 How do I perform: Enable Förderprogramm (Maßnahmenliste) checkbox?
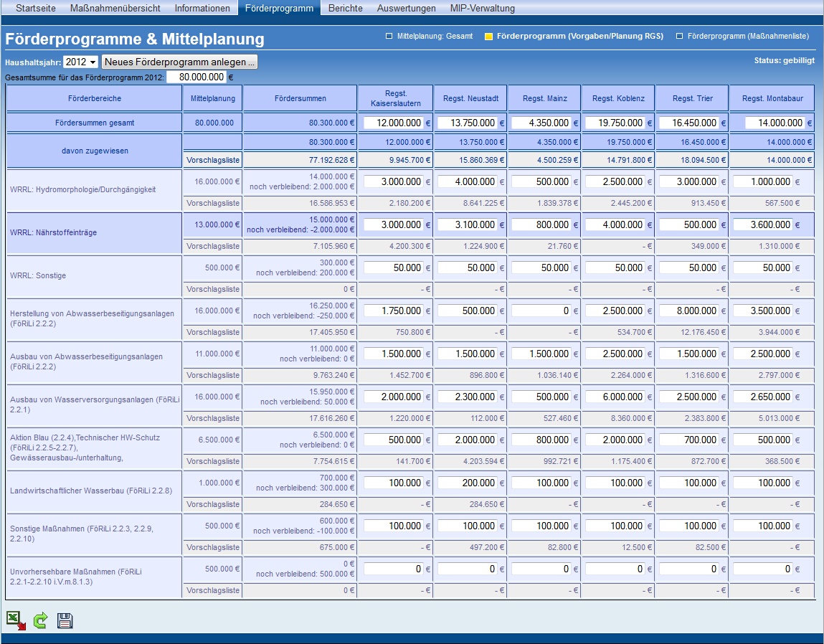[679, 37]
